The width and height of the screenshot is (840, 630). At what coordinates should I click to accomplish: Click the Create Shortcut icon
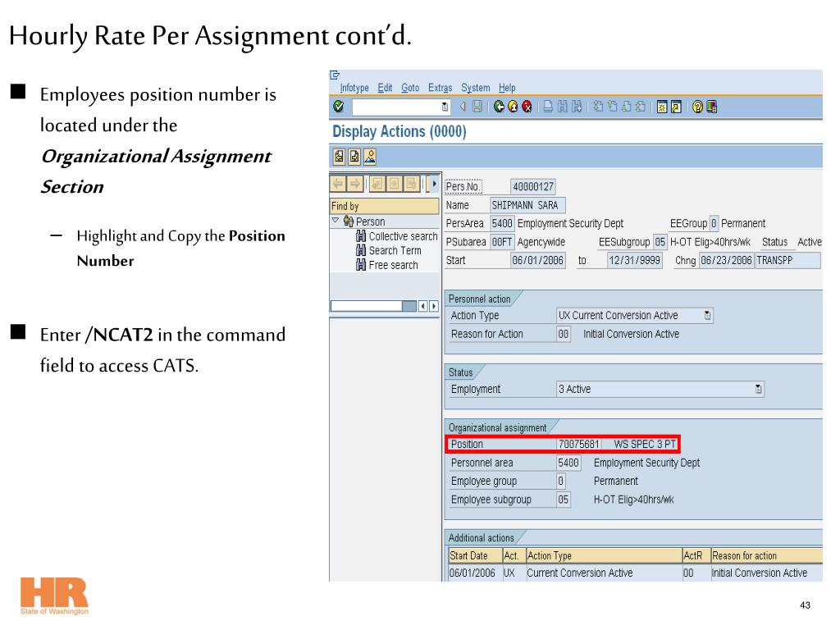coord(676,107)
